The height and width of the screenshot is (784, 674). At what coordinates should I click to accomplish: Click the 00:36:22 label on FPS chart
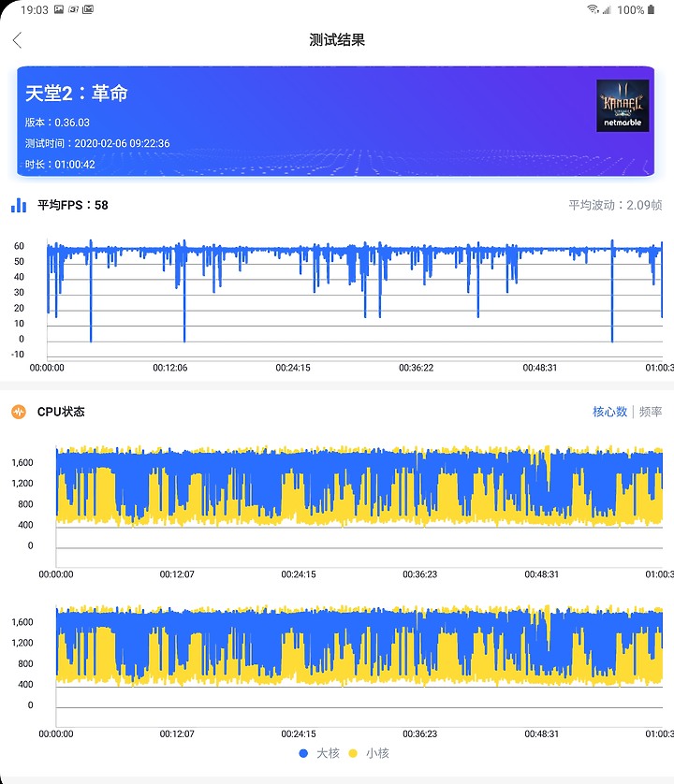pos(416,368)
